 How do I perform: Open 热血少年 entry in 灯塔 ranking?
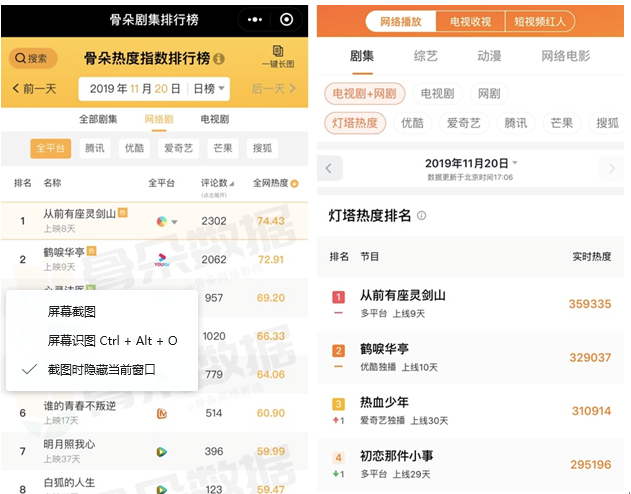pos(470,411)
